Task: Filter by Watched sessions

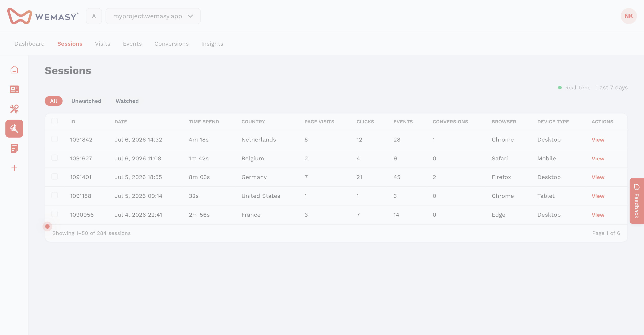Action: pyautogui.click(x=127, y=101)
